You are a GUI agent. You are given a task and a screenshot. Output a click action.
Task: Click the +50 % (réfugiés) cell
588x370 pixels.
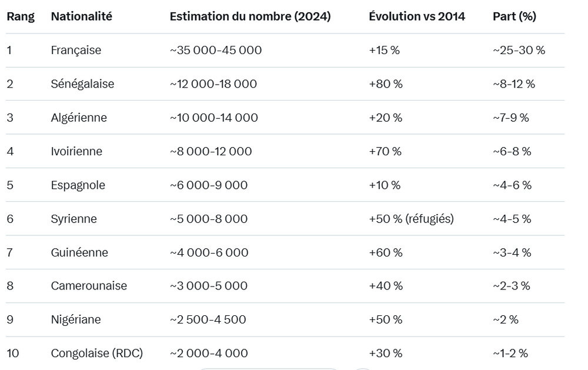411,219
